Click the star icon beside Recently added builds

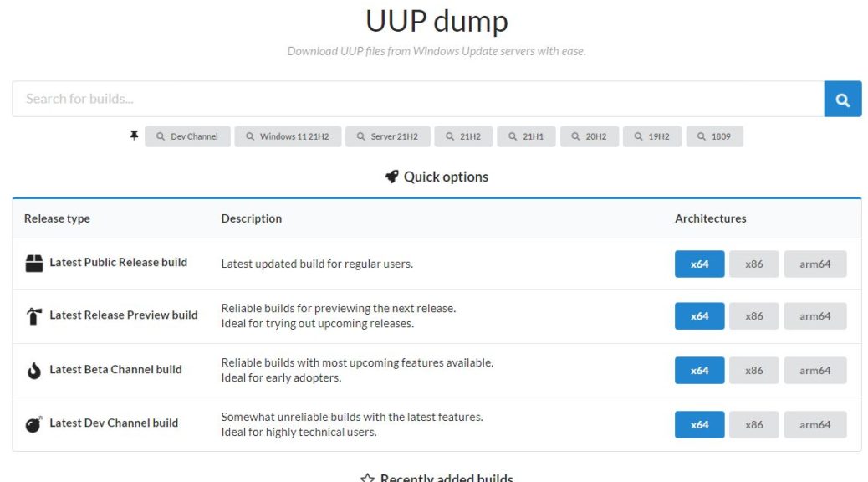[x=367, y=478]
